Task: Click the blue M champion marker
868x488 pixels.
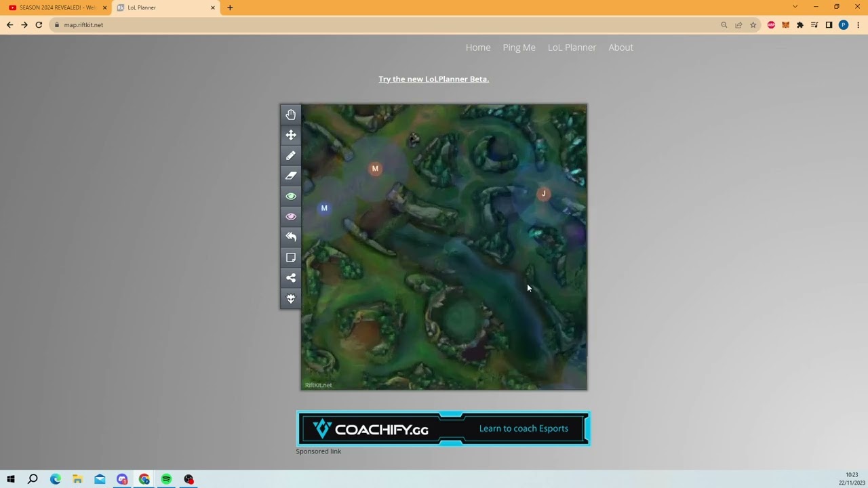Action: click(x=324, y=208)
